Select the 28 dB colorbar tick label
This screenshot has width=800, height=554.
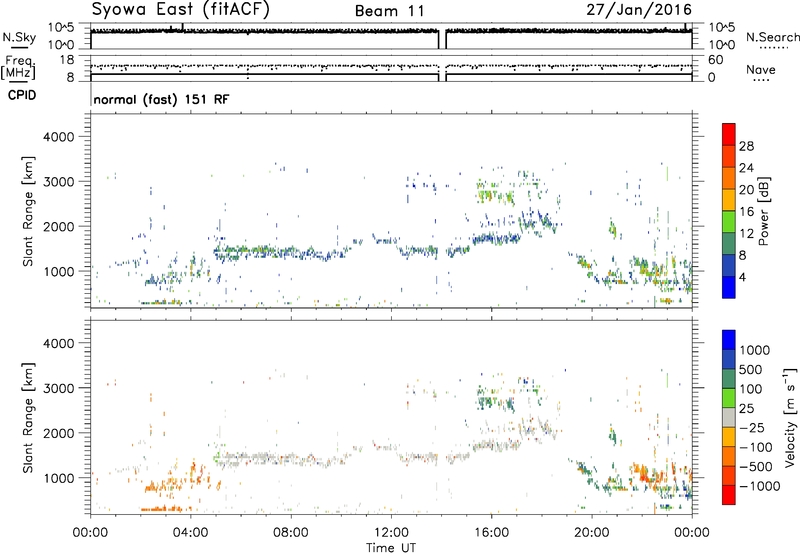746,146
